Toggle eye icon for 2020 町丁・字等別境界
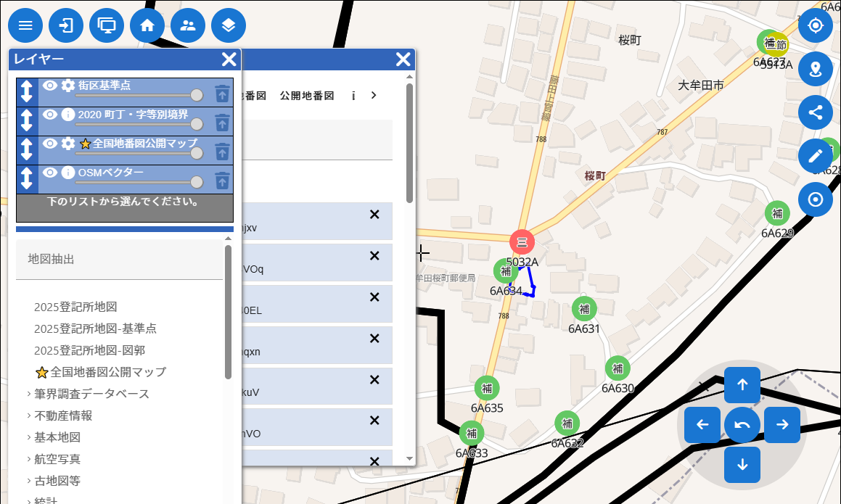Viewport: 841px width, 504px height. pyautogui.click(x=49, y=115)
